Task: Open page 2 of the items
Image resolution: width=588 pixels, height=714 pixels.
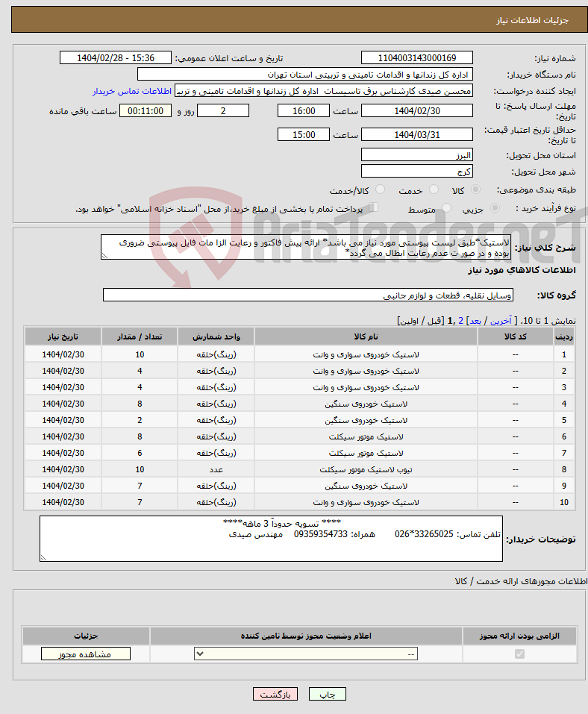Action: [461, 321]
